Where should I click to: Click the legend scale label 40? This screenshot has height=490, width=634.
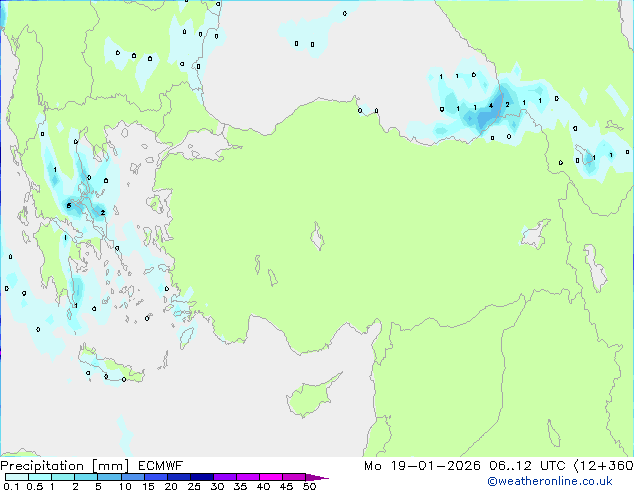point(263,486)
